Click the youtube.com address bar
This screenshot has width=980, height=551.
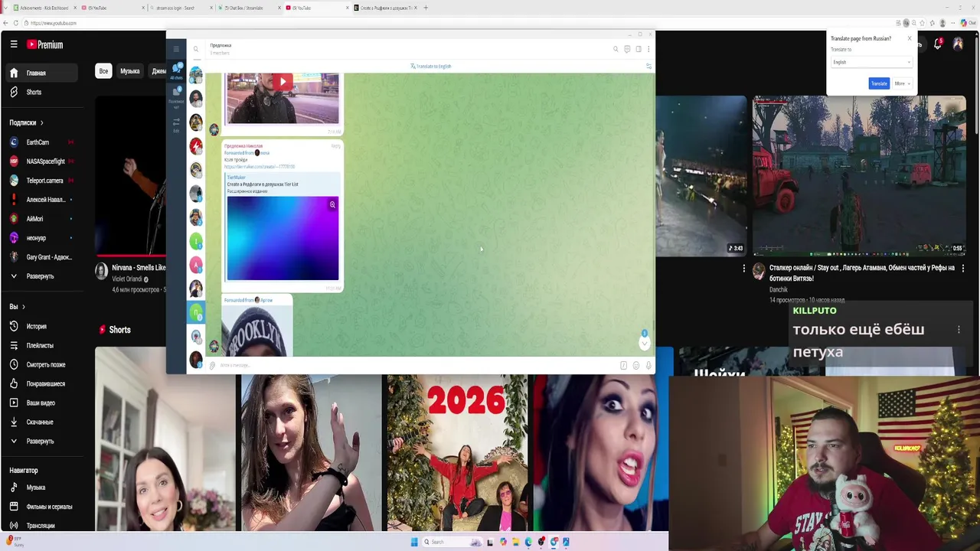[x=459, y=23]
